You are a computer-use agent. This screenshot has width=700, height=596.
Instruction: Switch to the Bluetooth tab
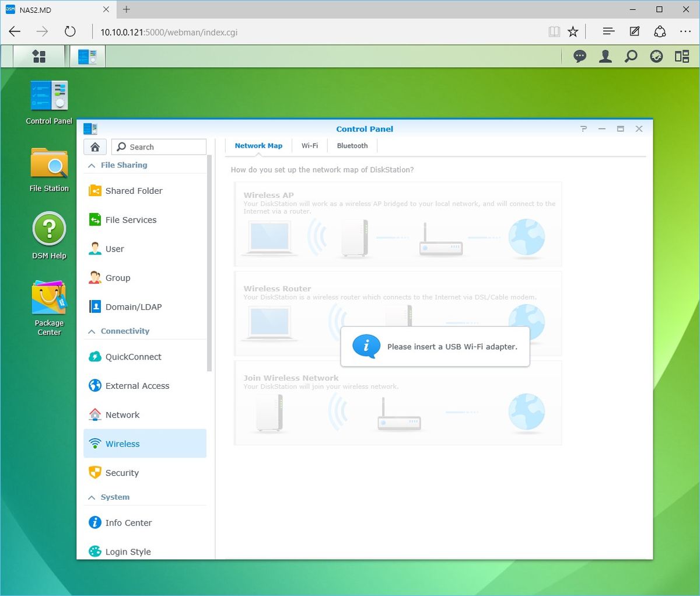tap(352, 146)
